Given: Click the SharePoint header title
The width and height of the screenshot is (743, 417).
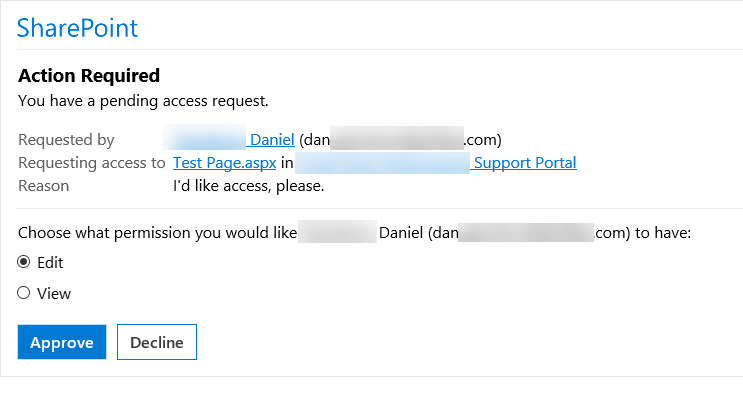Looking at the screenshot, I should 77,28.
